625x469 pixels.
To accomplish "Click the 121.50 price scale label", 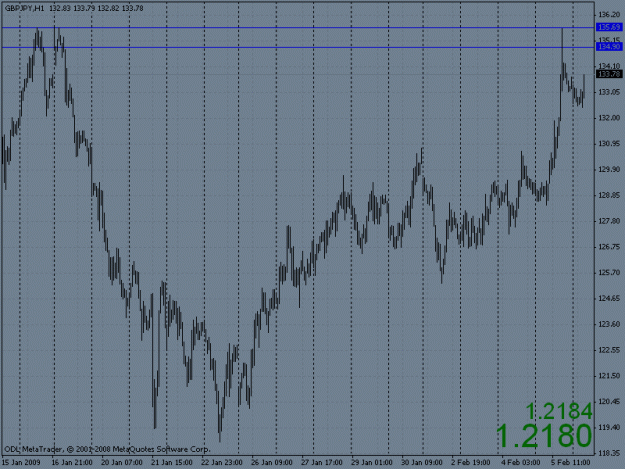I will pyautogui.click(x=609, y=376).
